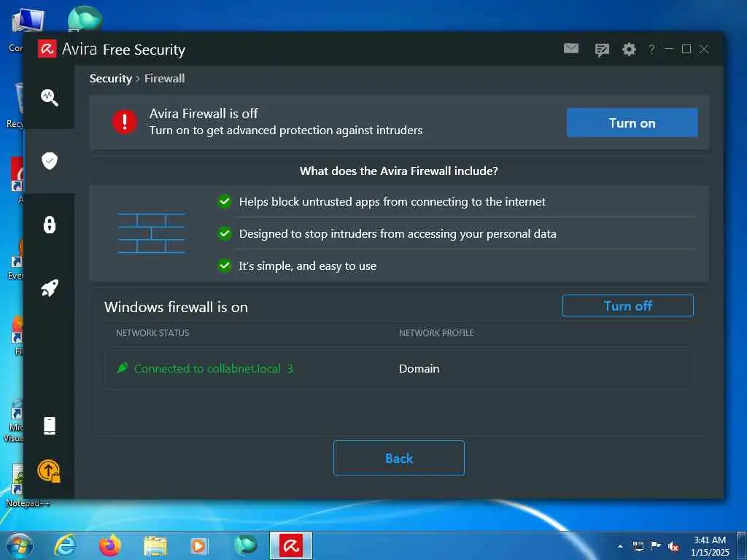Click the green bubble icon on the taskbar

pyautogui.click(x=245, y=545)
